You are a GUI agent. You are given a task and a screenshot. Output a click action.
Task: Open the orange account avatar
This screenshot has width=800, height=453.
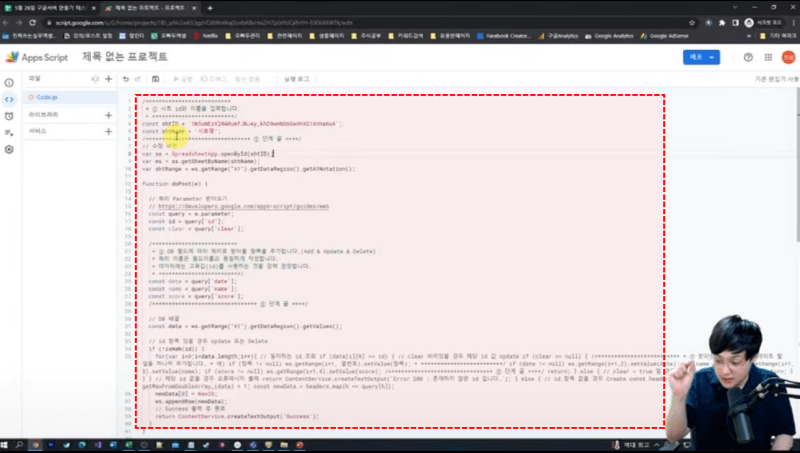point(788,57)
